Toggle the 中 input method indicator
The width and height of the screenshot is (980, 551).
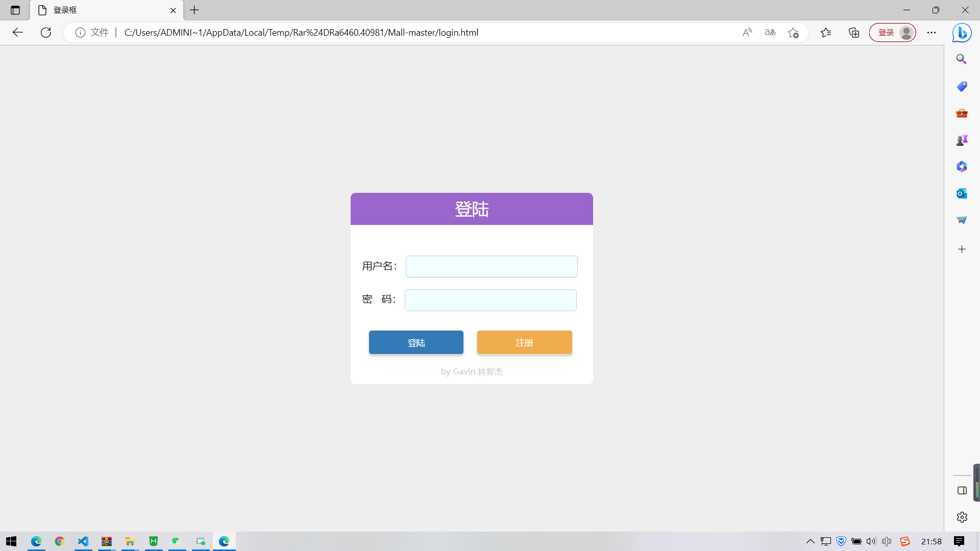[x=887, y=541]
